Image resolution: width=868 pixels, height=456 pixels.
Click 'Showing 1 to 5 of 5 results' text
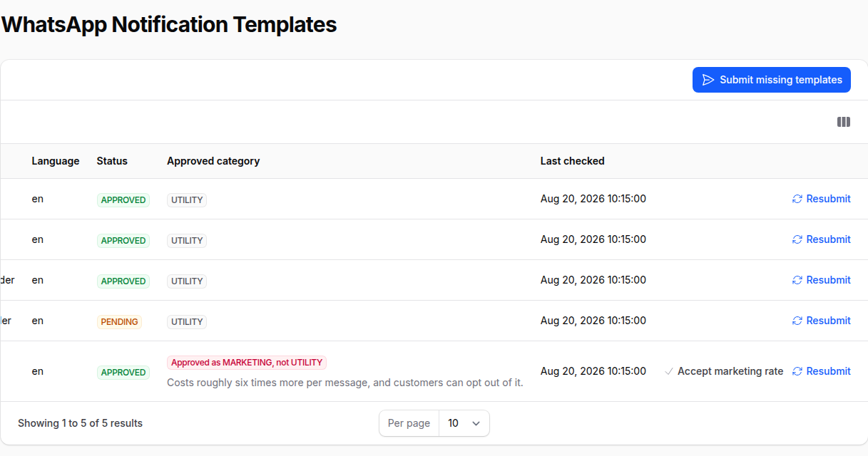click(80, 423)
